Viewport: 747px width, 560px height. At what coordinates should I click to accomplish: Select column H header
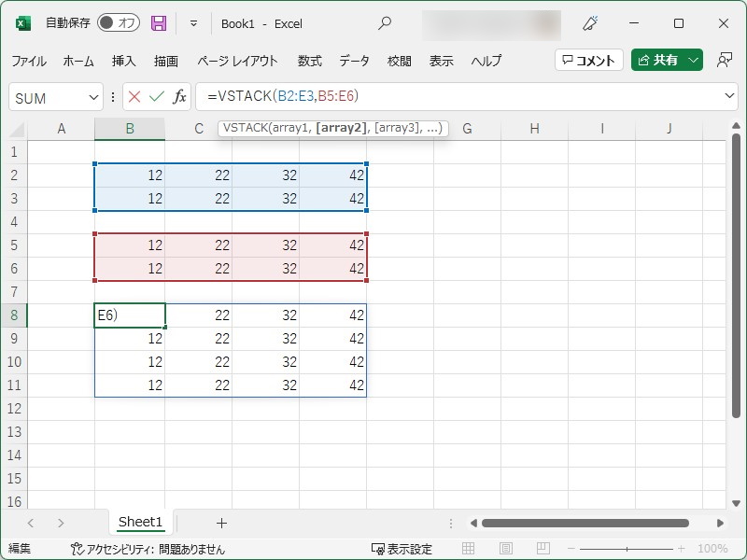pos(534,129)
